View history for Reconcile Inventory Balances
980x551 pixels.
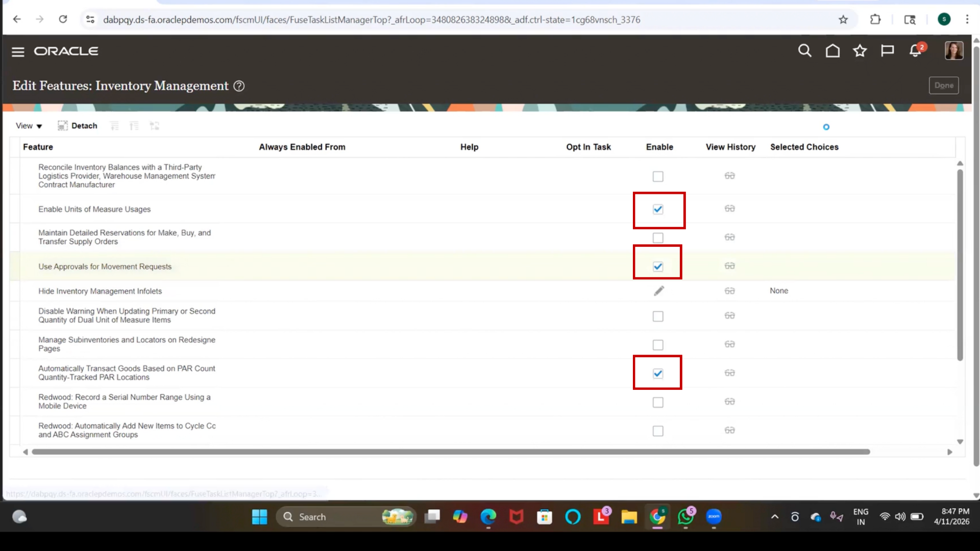[730, 176]
